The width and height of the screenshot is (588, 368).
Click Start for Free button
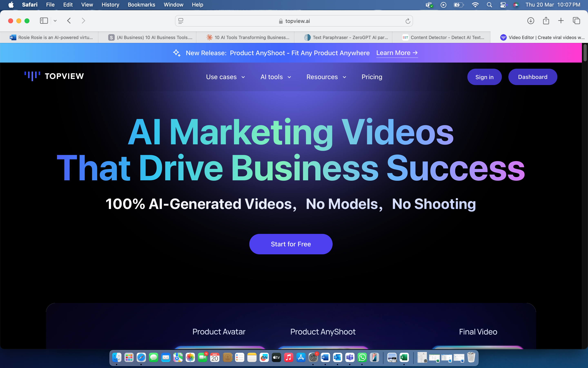[291, 244]
